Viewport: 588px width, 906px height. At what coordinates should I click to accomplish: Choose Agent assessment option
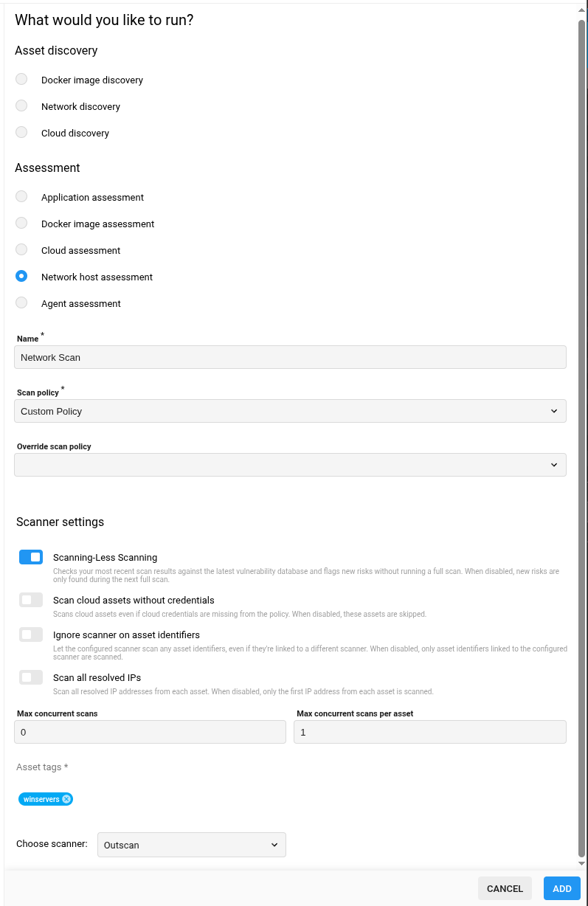coord(21,303)
